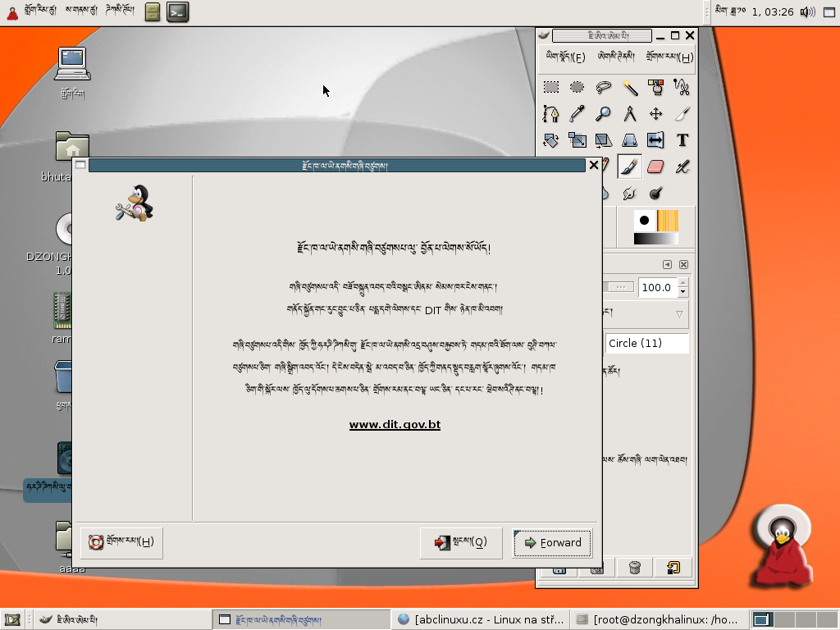840x630 pixels.
Task: Increase the opacity value with up arrow
Action: (x=683, y=283)
